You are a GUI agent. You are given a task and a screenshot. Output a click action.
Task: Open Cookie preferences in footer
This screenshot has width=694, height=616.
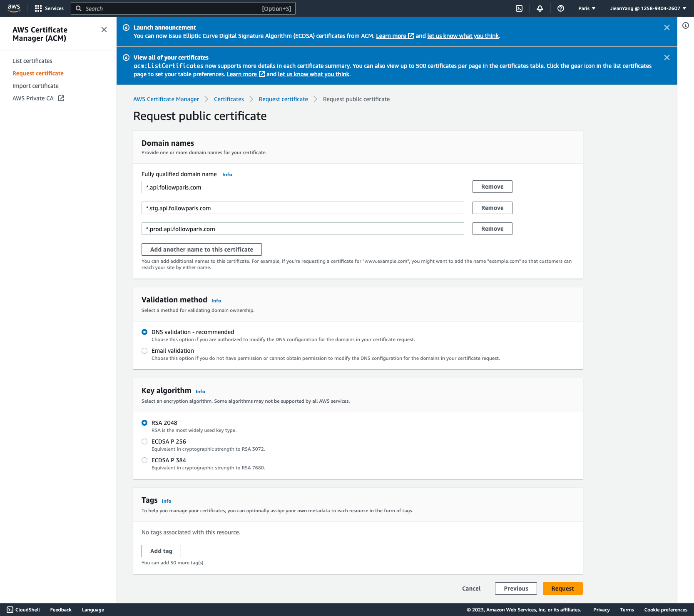[666, 610]
